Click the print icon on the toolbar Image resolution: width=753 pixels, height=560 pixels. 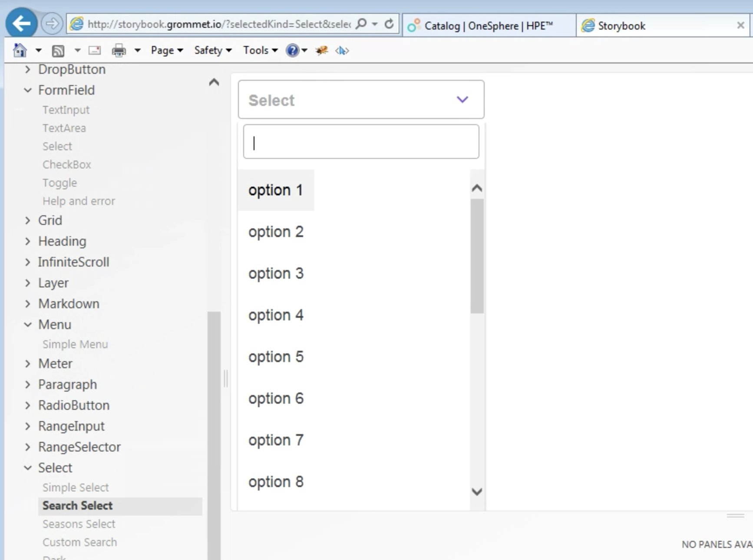pos(118,50)
